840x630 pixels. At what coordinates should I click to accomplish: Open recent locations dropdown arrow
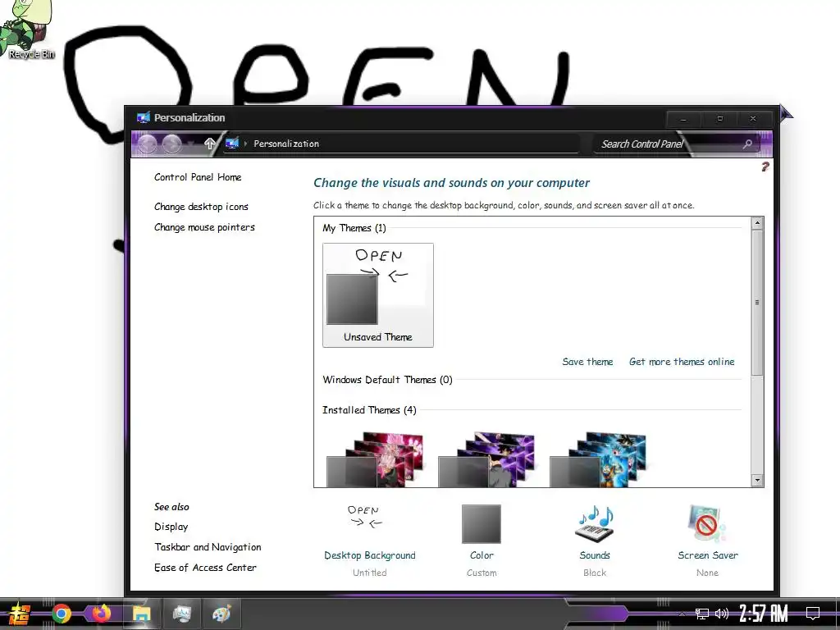[x=190, y=144]
